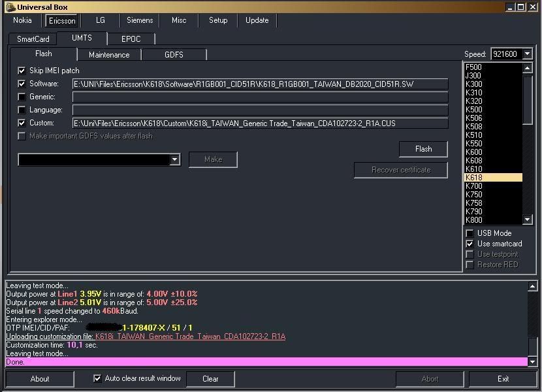This screenshot has height=392, width=542.
Task: Open the Update tab
Action: click(x=257, y=20)
